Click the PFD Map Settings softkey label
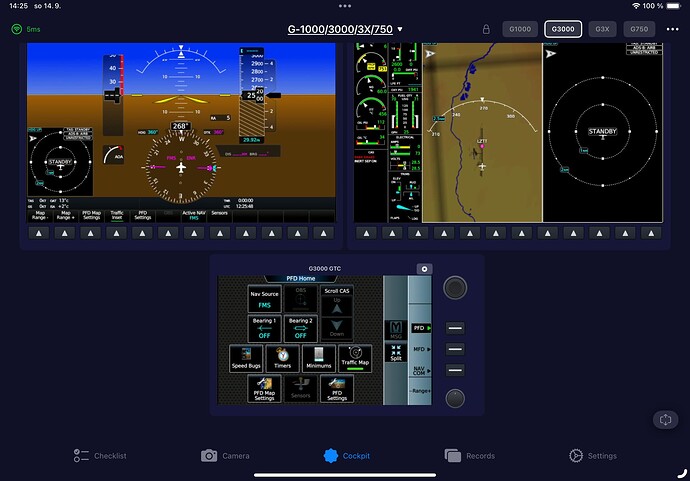Screen dimensions: 690x481 (x=91, y=215)
